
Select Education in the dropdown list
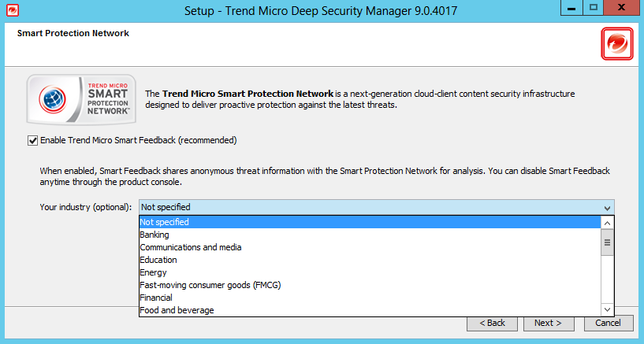point(369,260)
